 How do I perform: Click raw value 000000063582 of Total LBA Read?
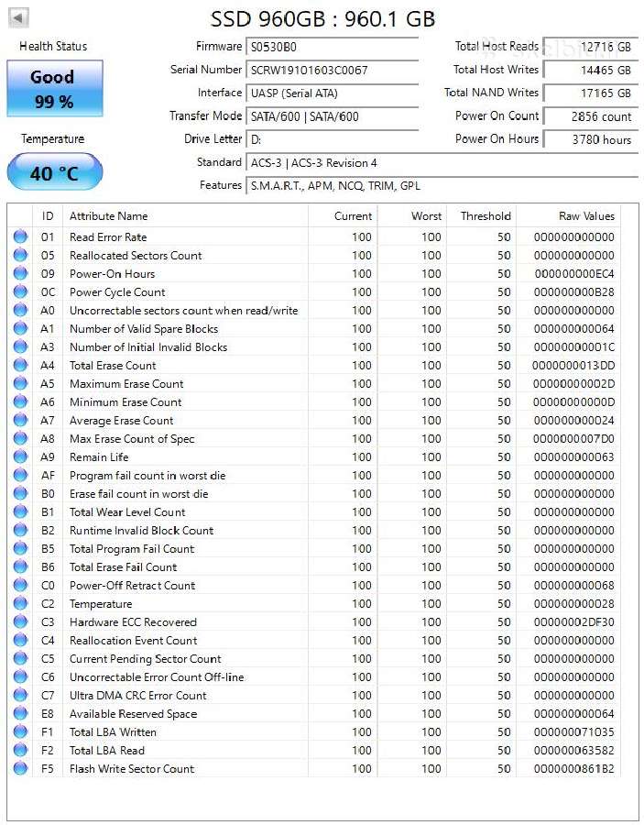tap(574, 750)
